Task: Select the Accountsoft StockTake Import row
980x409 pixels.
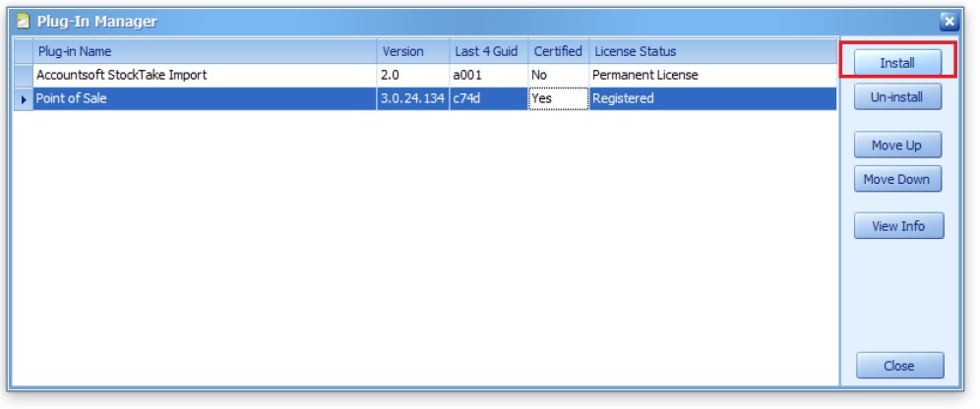Action: [205, 75]
